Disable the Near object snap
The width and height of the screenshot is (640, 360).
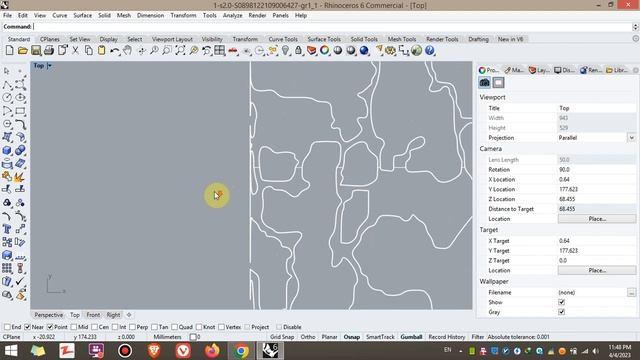[x=27, y=327]
